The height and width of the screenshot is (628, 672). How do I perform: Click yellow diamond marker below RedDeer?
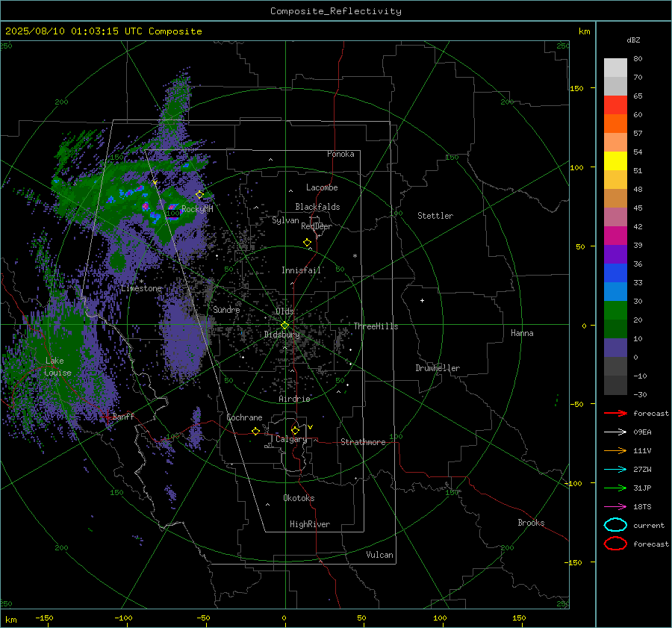click(x=307, y=243)
